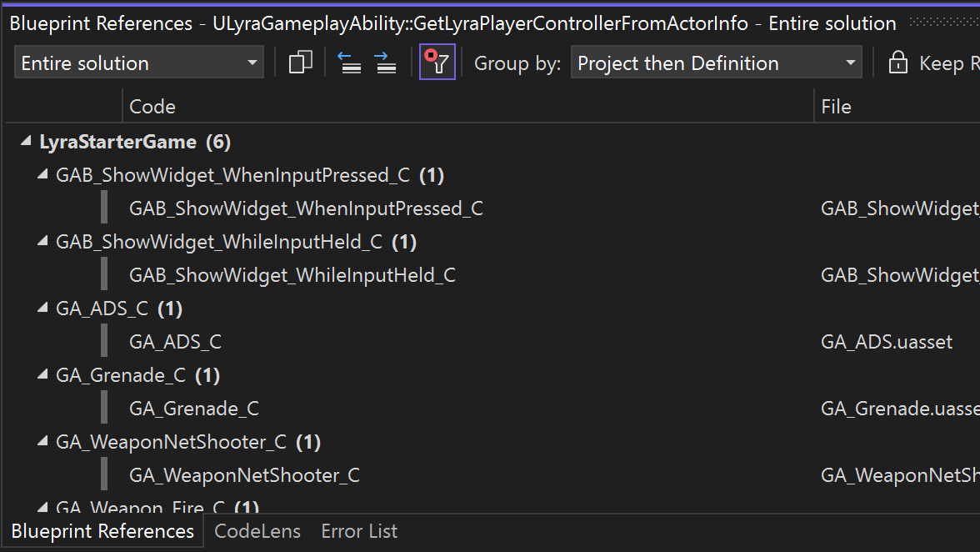
Task: Select the next reference icon
Action: [385, 63]
